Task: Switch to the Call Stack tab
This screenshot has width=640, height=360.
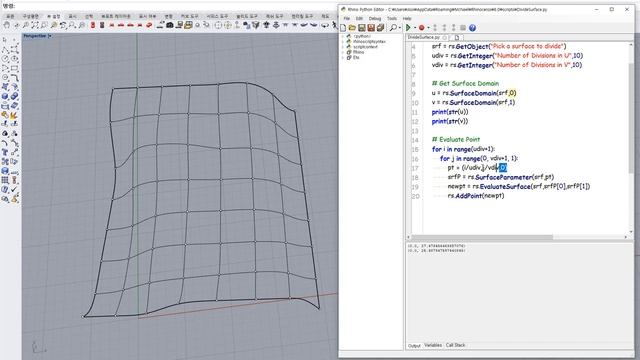Action: [456, 345]
